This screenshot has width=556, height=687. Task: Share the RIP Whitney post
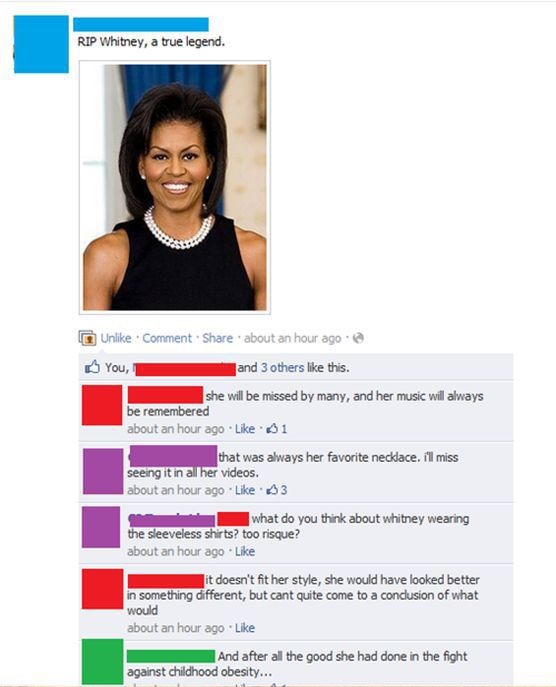pyautogui.click(x=217, y=338)
